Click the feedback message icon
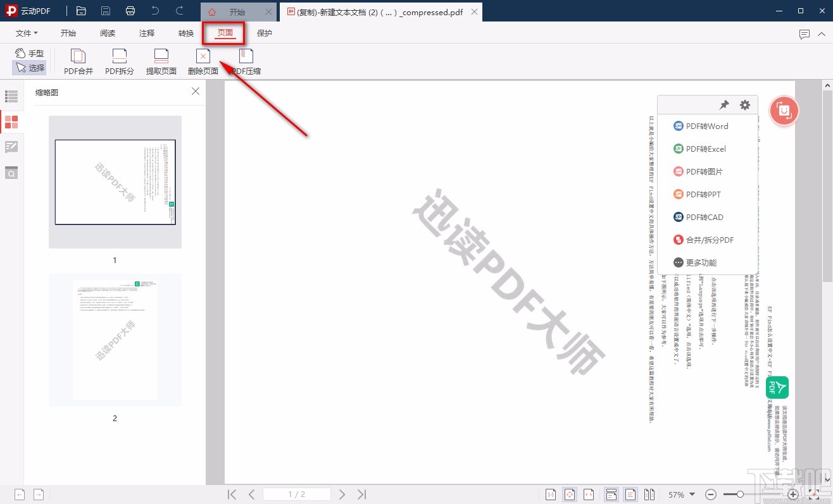 point(805,34)
